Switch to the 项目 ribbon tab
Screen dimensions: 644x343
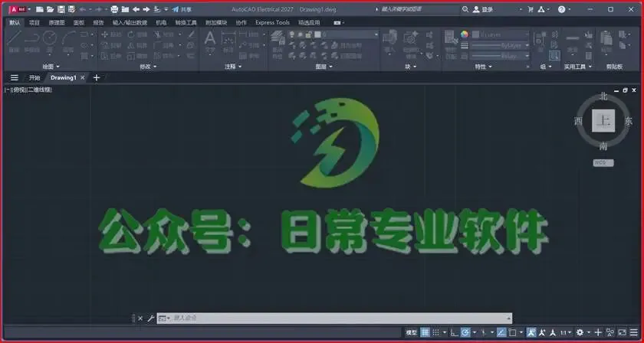(34, 22)
